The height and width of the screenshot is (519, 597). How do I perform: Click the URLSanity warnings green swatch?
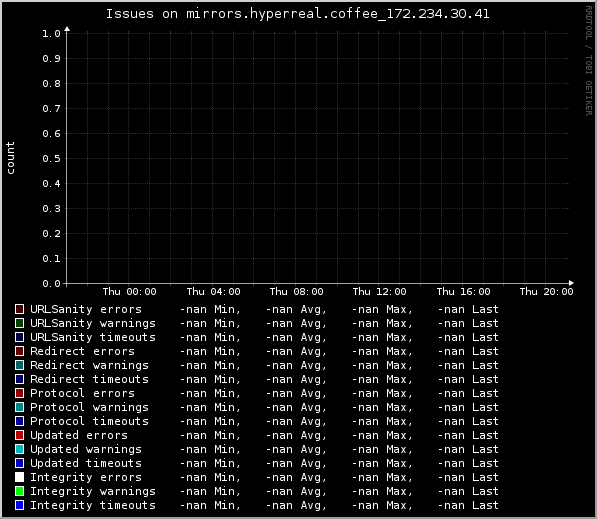click(x=19, y=323)
